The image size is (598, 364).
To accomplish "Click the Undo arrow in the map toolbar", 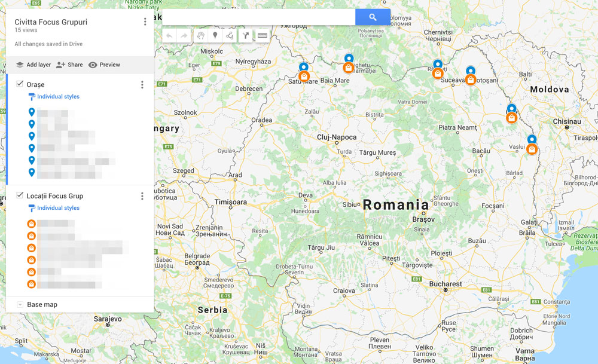I will click(x=169, y=36).
